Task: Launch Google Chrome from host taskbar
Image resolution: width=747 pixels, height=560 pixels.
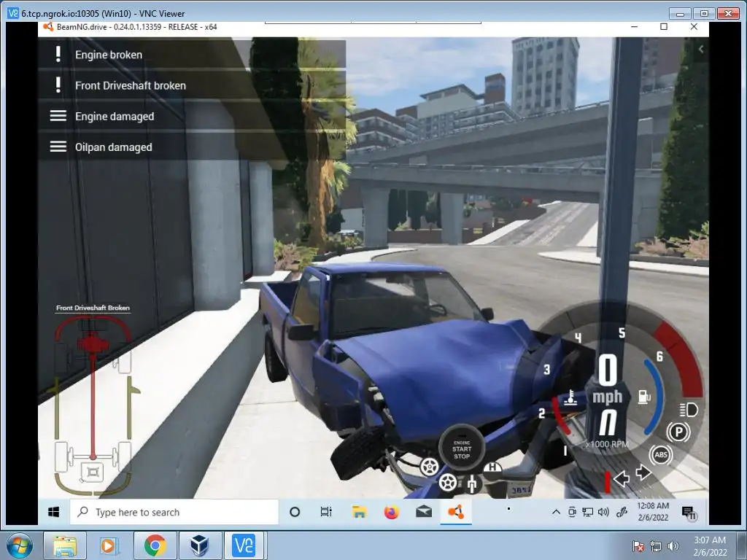Action: (155, 545)
